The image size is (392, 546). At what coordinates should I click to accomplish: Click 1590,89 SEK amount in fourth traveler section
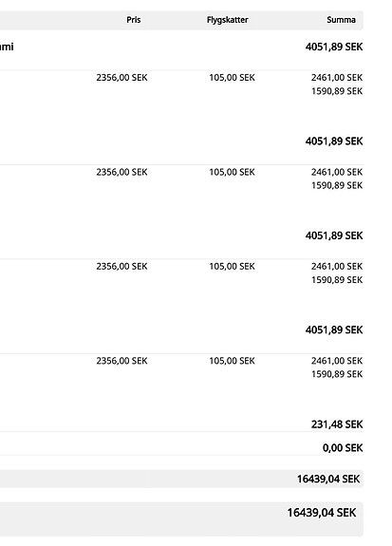(337, 374)
